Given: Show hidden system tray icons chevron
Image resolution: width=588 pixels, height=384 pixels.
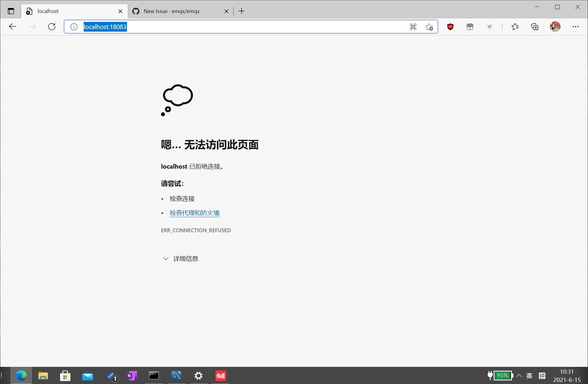Looking at the screenshot, I should point(519,376).
